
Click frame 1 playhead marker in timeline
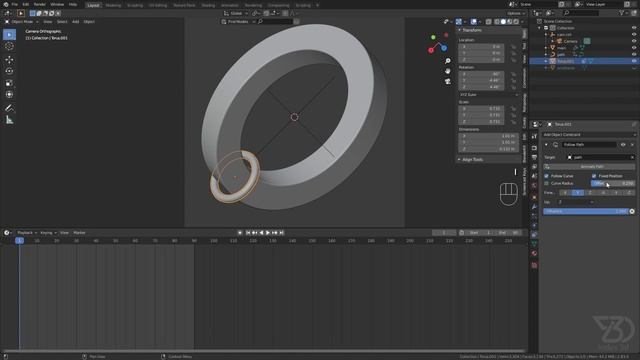coord(19,241)
